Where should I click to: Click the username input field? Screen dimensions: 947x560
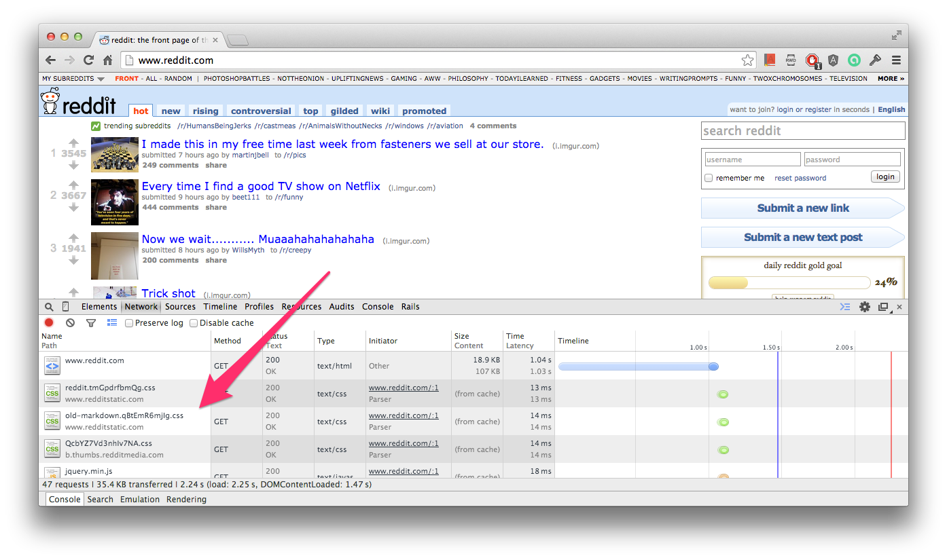tap(752, 160)
